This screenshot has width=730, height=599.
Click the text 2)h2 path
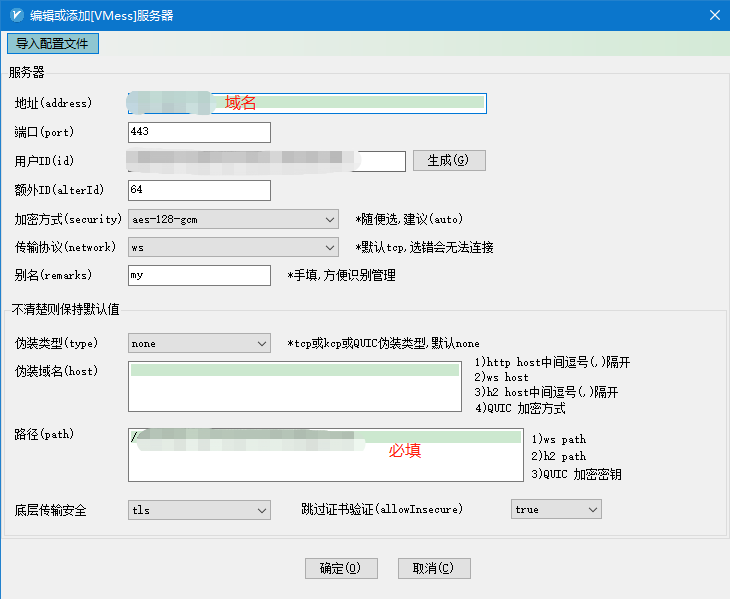(x=559, y=457)
